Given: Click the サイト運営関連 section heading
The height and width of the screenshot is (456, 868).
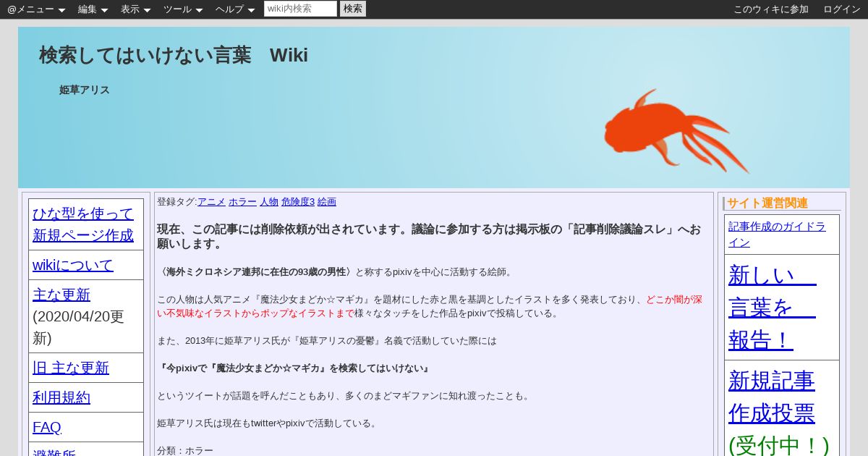Looking at the screenshot, I should click(x=767, y=203).
